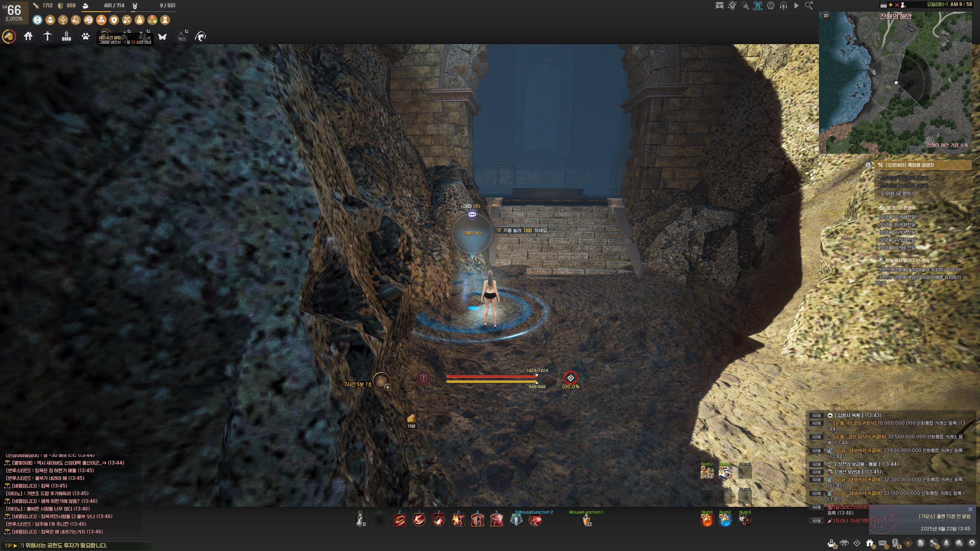Click the horse mount icon

pos(9,36)
